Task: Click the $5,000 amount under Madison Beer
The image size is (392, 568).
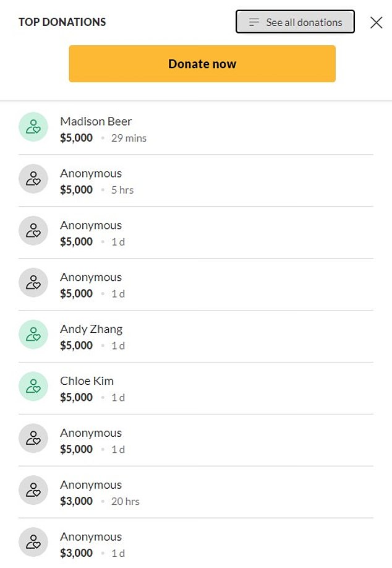Action: [x=76, y=138]
